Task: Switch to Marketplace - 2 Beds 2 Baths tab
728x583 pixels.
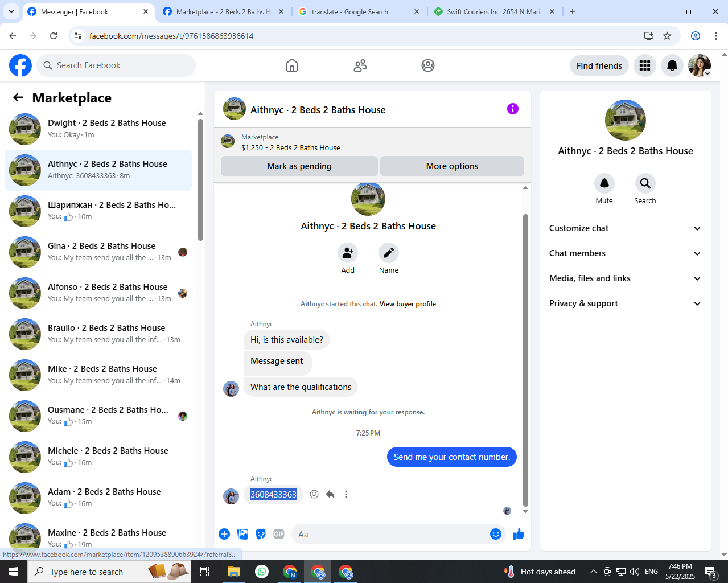Action: (223, 12)
